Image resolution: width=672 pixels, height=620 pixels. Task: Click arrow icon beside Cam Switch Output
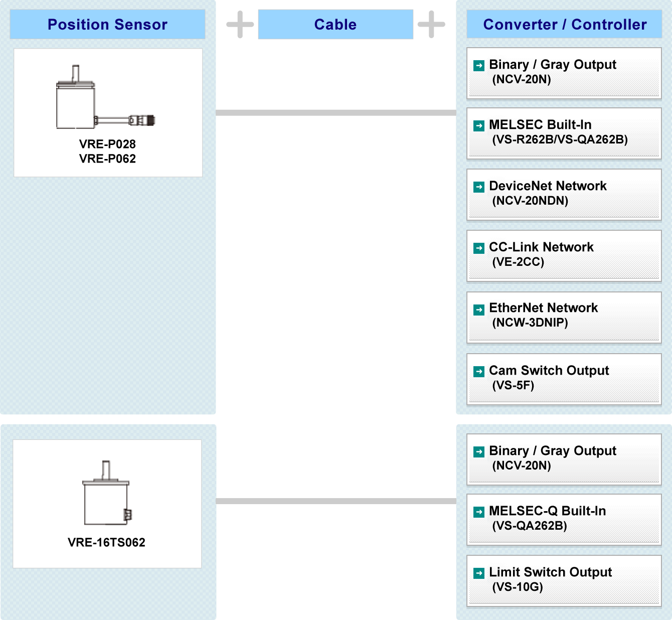(479, 371)
